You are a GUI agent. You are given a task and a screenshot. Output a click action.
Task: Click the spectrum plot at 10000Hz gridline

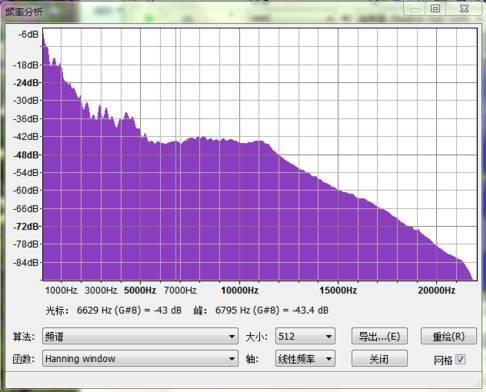click(239, 210)
